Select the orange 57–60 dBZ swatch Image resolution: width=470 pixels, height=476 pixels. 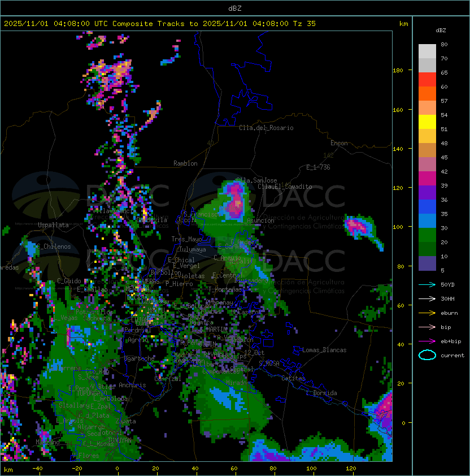coord(427,94)
